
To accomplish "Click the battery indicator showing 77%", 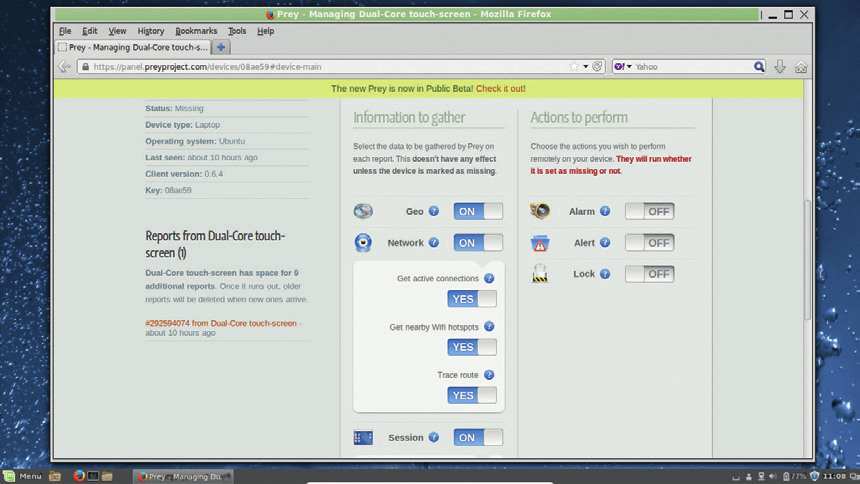I will [x=794, y=476].
